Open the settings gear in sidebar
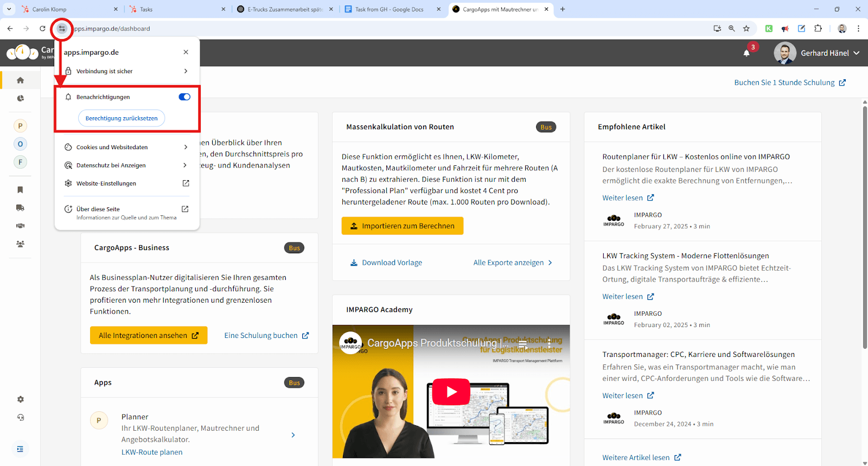 [20, 399]
